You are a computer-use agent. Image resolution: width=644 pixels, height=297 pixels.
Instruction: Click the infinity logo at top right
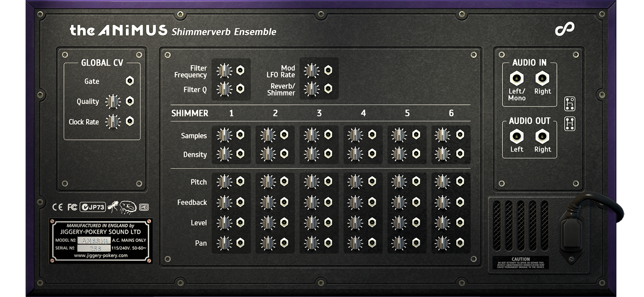(565, 29)
